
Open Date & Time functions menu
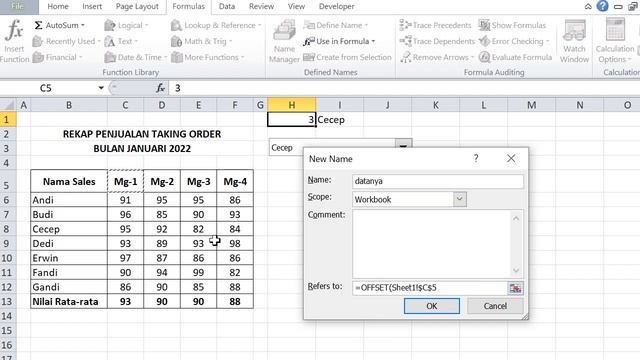(136, 57)
